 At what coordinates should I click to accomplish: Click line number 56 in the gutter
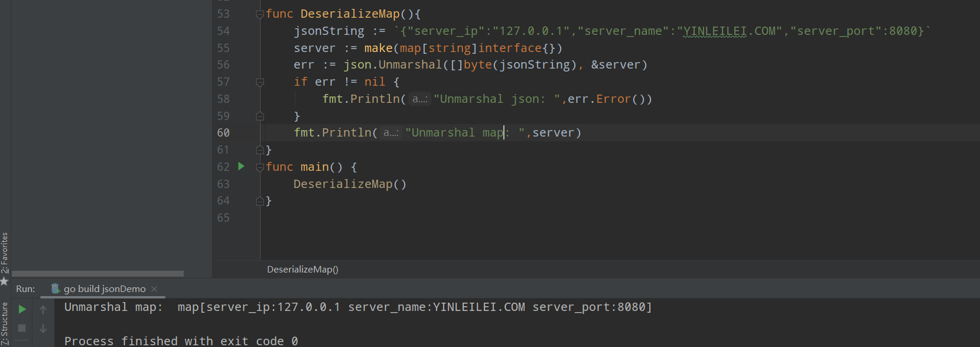223,64
